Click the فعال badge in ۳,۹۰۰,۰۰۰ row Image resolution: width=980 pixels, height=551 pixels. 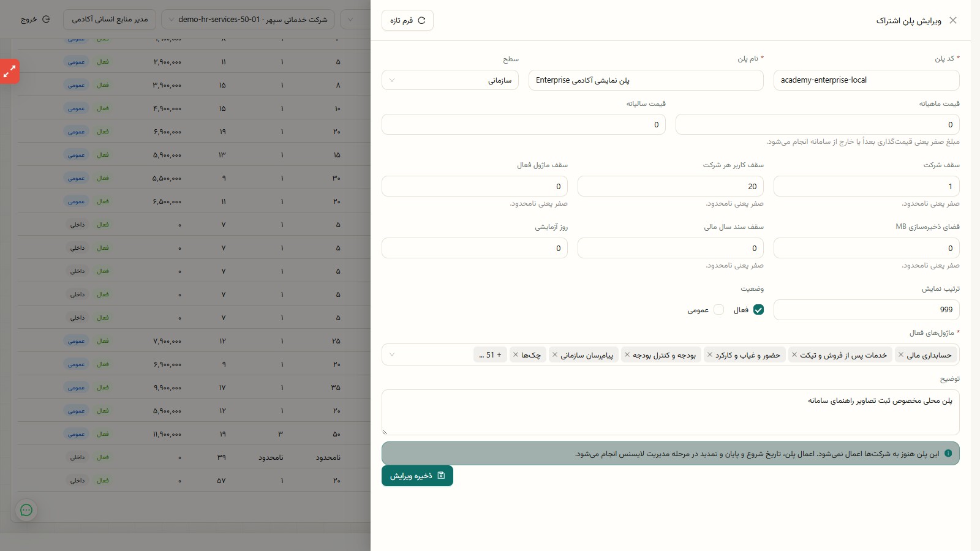tap(103, 85)
